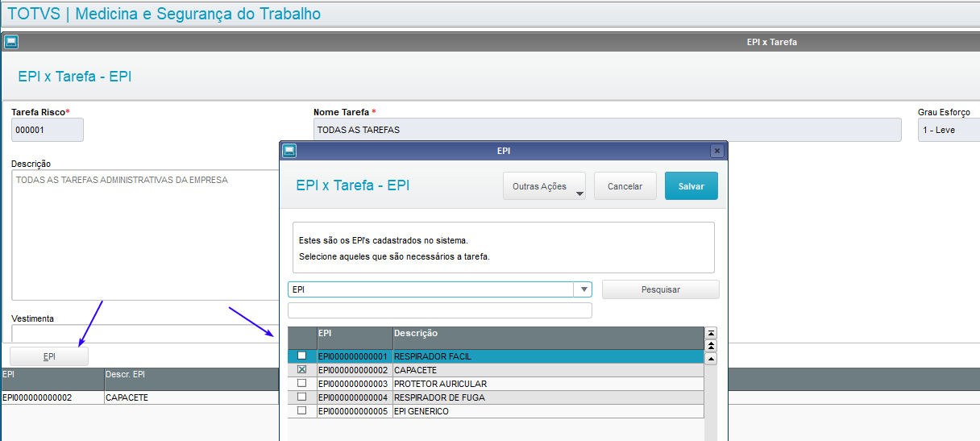Check the RESPIRADOR FACIL checkbox

pyautogui.click(x=302, y=356)
